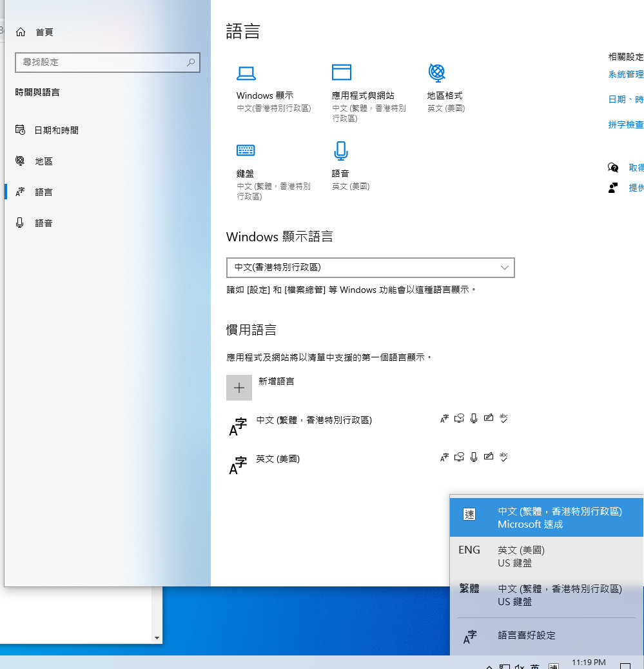Click scroll-down arrow in background window

coord(157,638)
